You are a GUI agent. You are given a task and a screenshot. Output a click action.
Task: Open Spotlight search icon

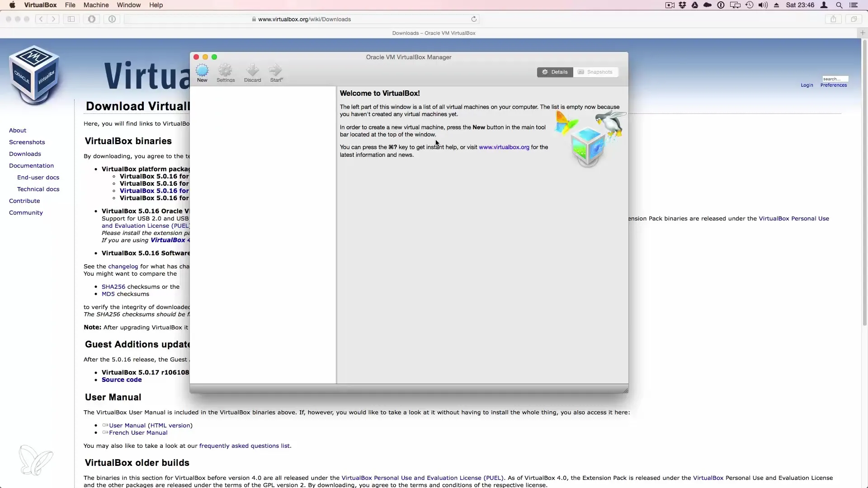click(x=839, y=5)
